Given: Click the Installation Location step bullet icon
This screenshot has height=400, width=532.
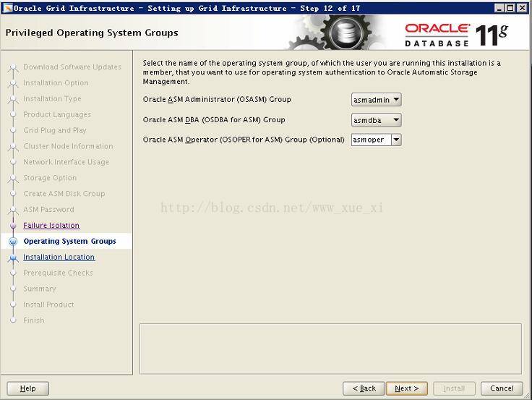Looking at the screenshot, I should click(x=13, y=258).
